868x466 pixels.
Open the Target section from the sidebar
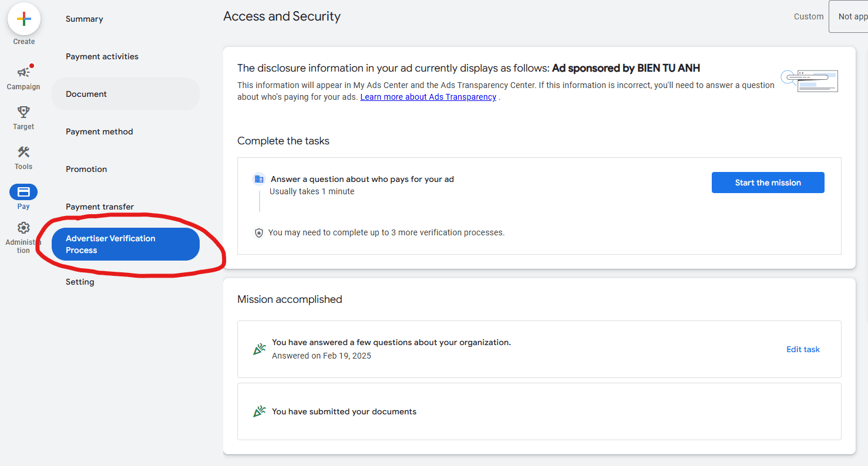pos(23,112)
